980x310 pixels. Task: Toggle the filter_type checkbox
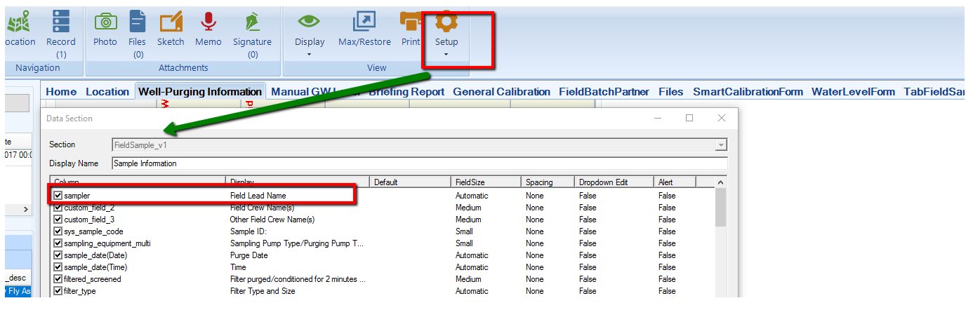pos(58,291)
